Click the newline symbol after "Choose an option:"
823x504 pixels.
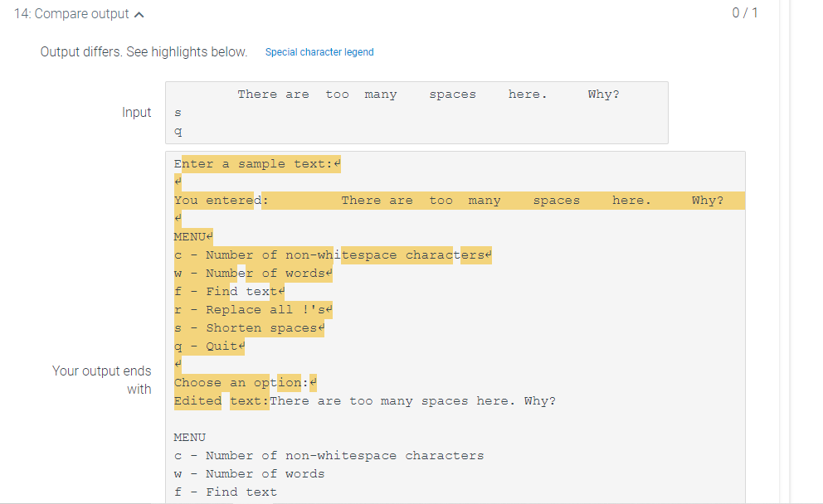click(312, 382)
